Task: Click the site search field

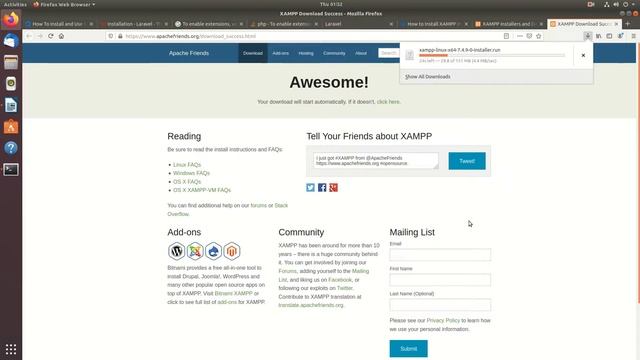Action: pyautogui.click(x=389, y=53)
